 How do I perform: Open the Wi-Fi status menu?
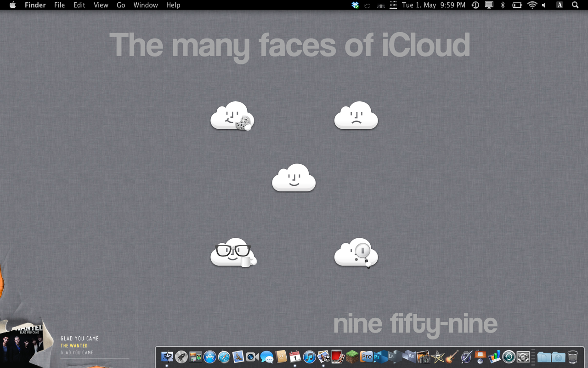click(x=532, y=5)
